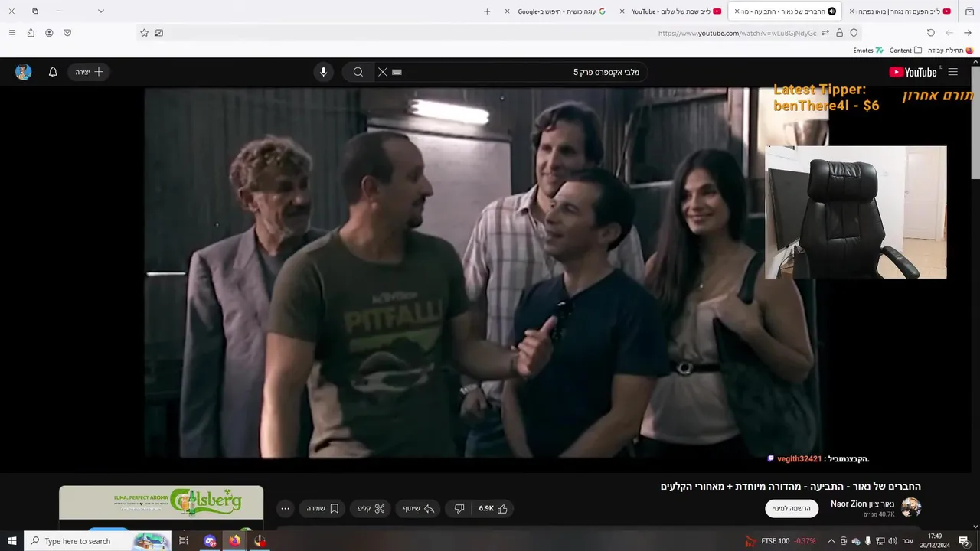The height and width of the screenshot is (551, 980).
Task: Open the volume control in tray
Action: coord(892,541)
